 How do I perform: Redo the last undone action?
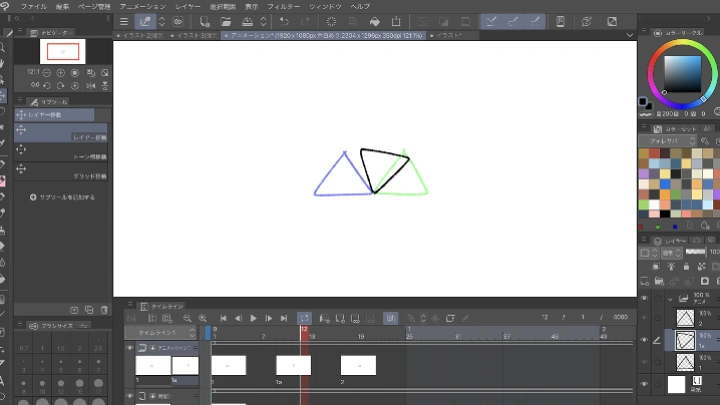(x=305, y=22)
